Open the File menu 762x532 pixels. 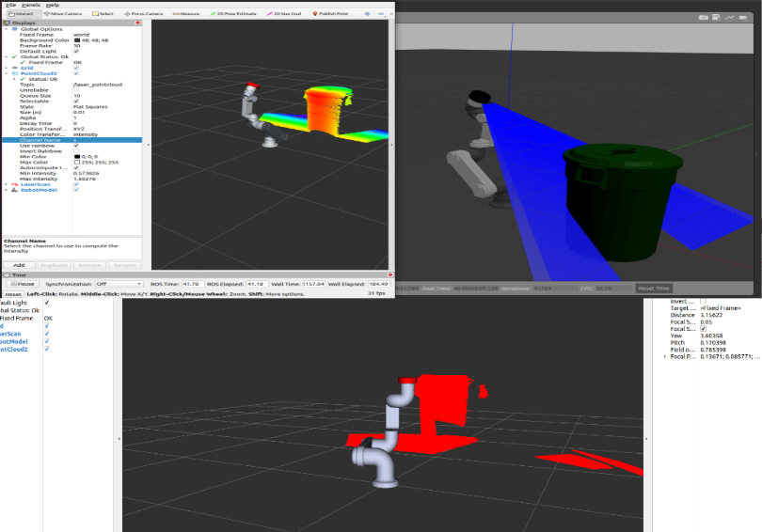click(10, 5)
